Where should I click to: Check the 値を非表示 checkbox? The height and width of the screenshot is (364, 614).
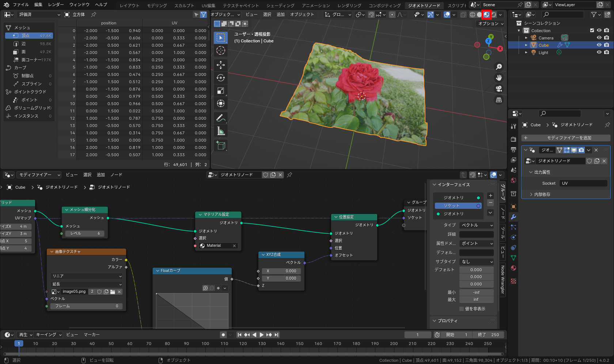point(462,309)
